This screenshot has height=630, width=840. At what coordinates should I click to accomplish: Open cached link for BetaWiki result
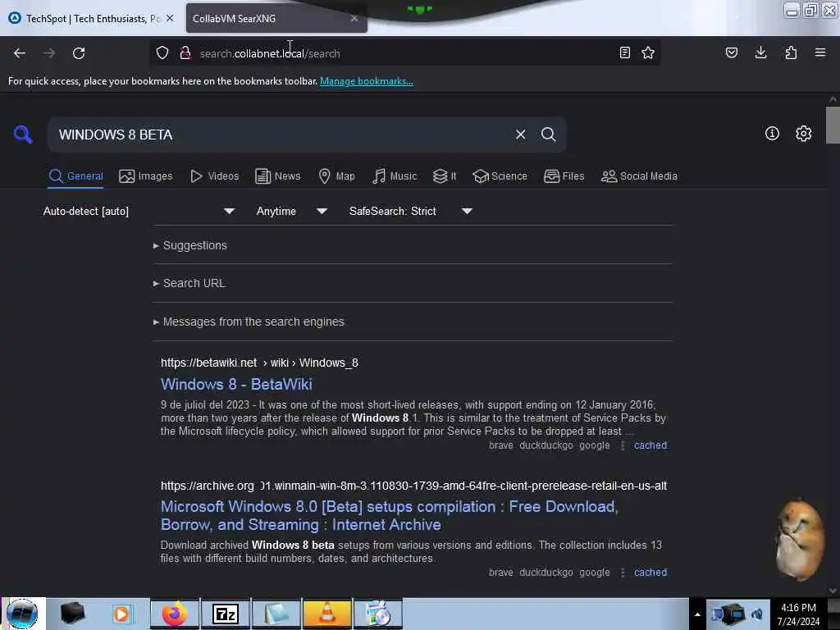pos(651,445)
